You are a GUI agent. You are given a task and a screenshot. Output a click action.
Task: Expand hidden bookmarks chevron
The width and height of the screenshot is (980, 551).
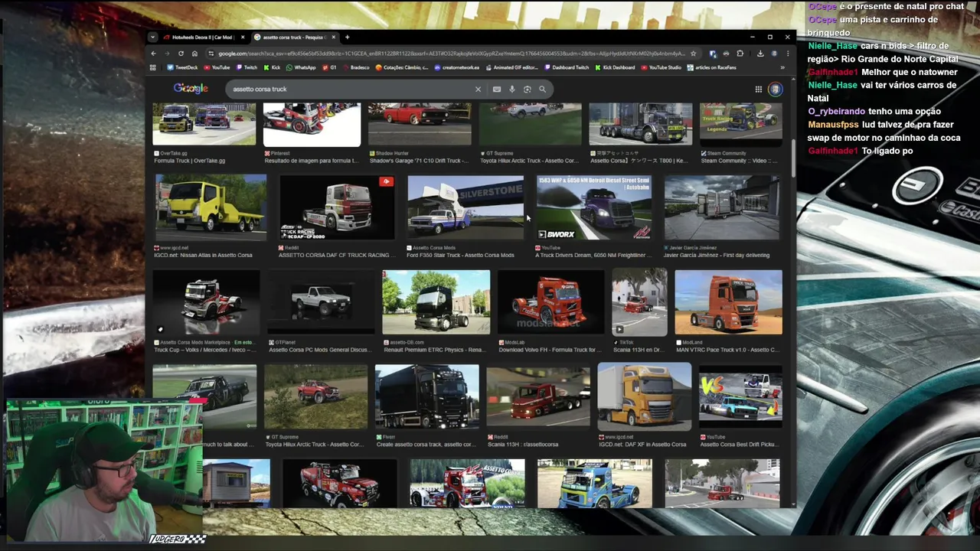pyautogui.click(x=782, y=67)
